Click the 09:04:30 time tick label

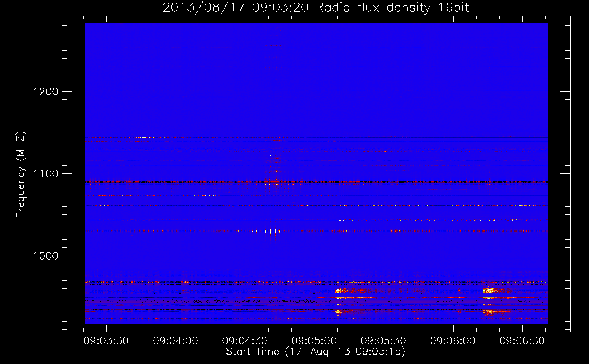[245, 341]
